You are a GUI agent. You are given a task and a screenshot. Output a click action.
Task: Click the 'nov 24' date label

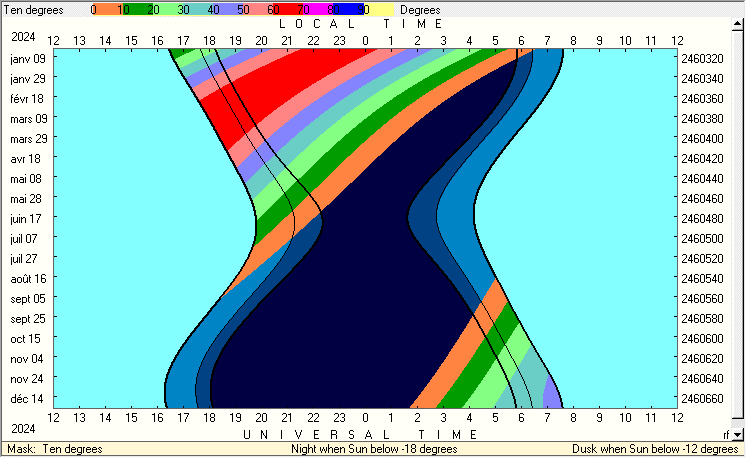[27, 379]
